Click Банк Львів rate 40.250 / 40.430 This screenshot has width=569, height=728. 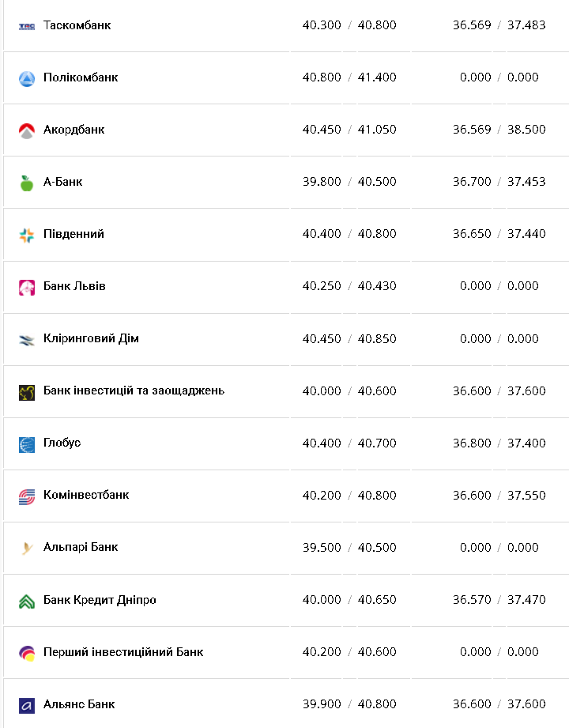point(349,286)
